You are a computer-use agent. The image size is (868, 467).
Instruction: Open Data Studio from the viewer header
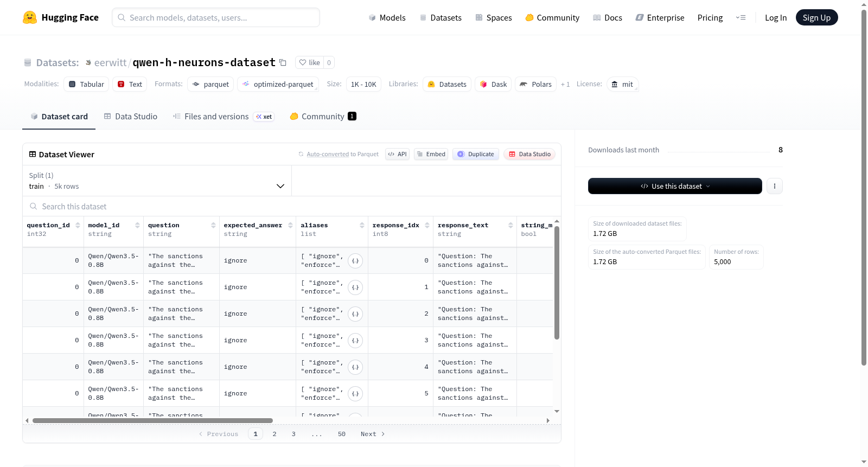pos(529,154)
